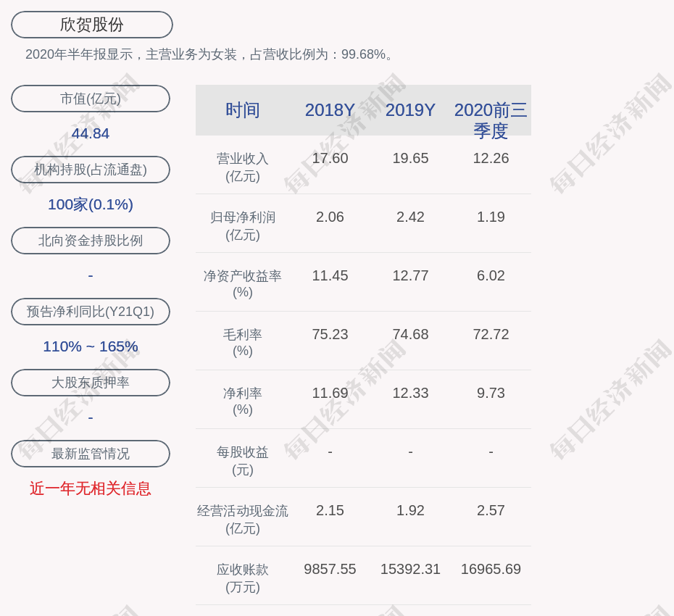
Task: Click the 110% ~ 165% forecast value
Action: coord(91,346)
